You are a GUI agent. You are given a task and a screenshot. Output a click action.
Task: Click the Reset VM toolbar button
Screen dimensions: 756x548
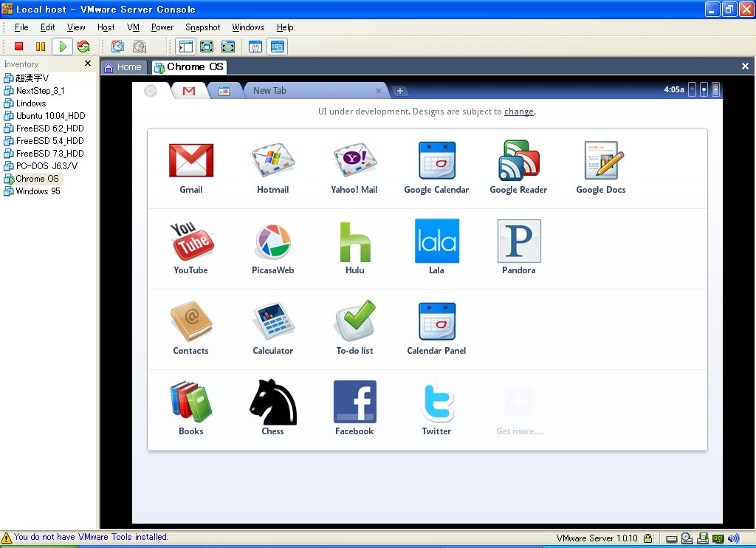tap(83, 47)
